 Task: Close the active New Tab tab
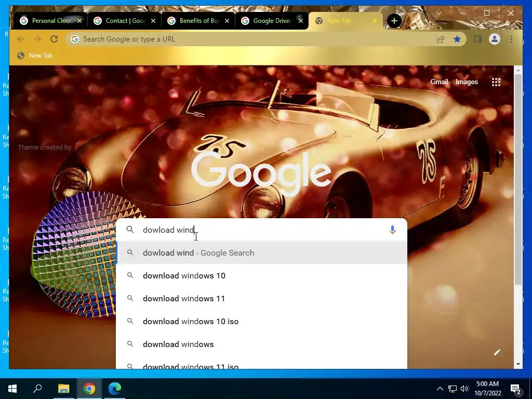tap(374, 21)
